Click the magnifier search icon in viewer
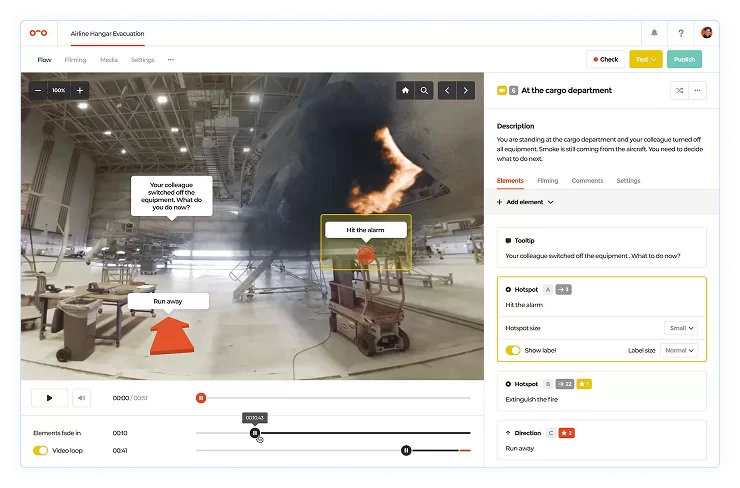This screenshot has width=740, height=488. 424,90
